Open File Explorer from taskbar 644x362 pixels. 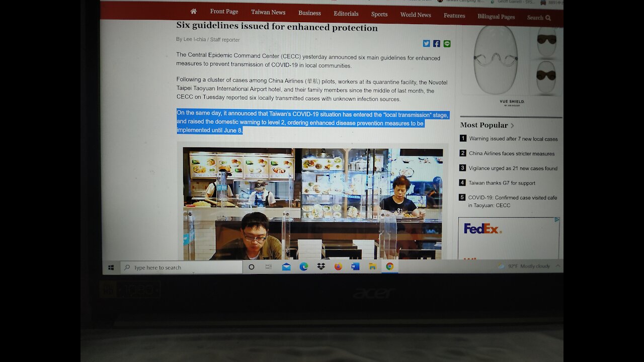tap(373, 267)
